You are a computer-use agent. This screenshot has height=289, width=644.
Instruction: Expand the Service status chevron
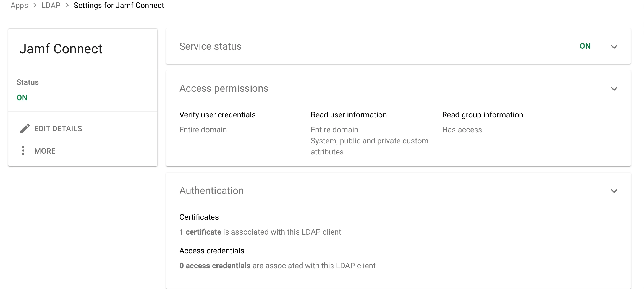click(614, 47)
